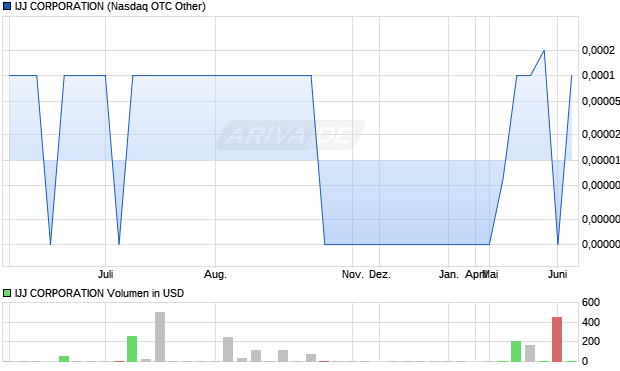Click the green volume bar after Mai

pyautogui.click(x=516, y=351)
